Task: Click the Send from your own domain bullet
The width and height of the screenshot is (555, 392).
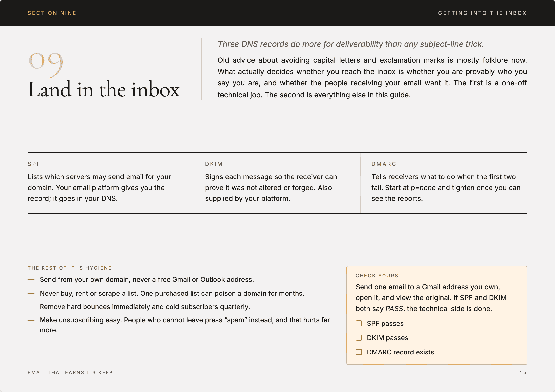Action: pyautogui.click(x=147, y=279)
